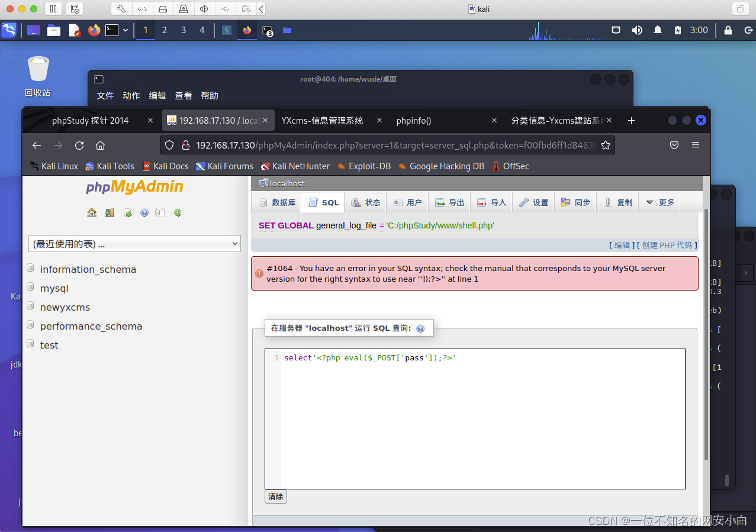The image size is (756, 532).
Task: Go back in Firefox history
Action: tap(37, 145)
